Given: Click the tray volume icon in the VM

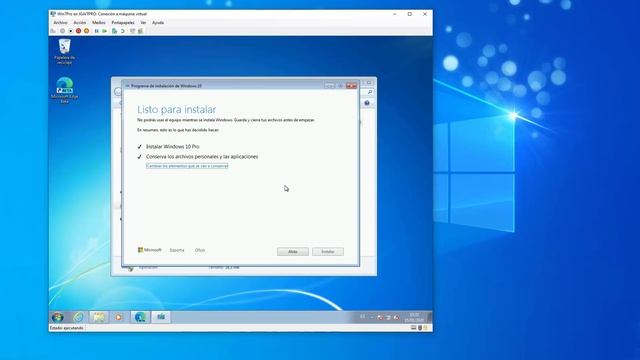Looking at the screenshot, I should point(396,317).
